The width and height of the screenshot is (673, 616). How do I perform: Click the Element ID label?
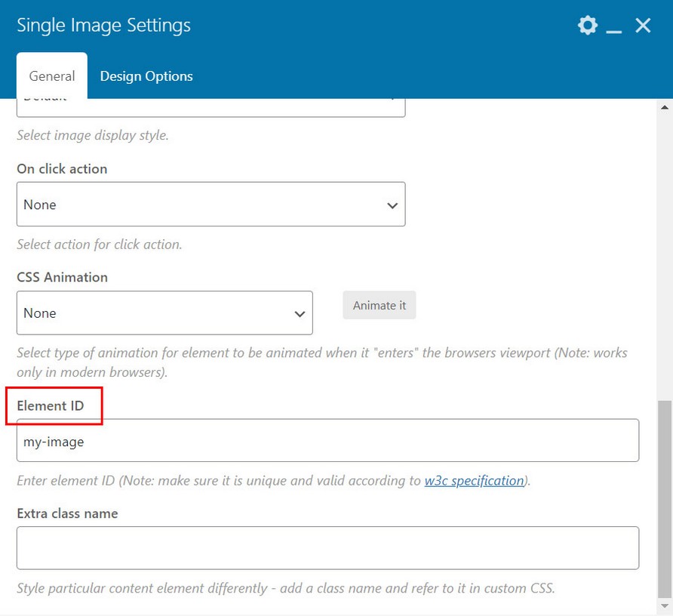(51, 406)
